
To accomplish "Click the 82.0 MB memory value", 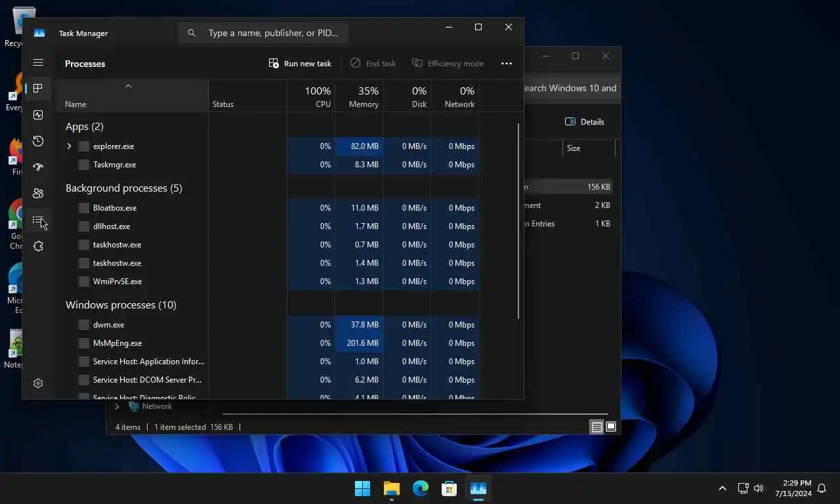I will tap(365, 146).
